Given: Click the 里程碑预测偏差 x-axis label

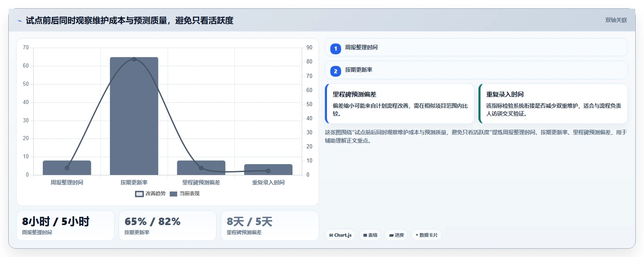Looking at the screenshot, I should tap(201, 182).
